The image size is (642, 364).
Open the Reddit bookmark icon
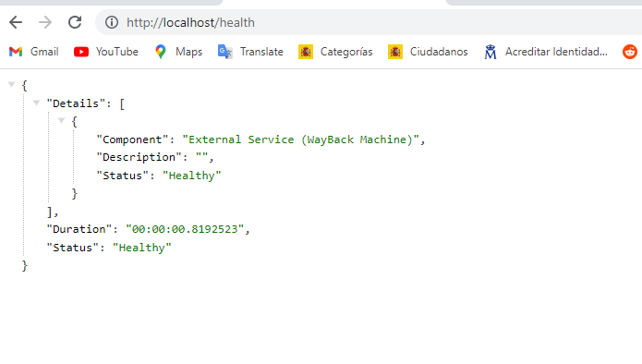tap(630, 52)
